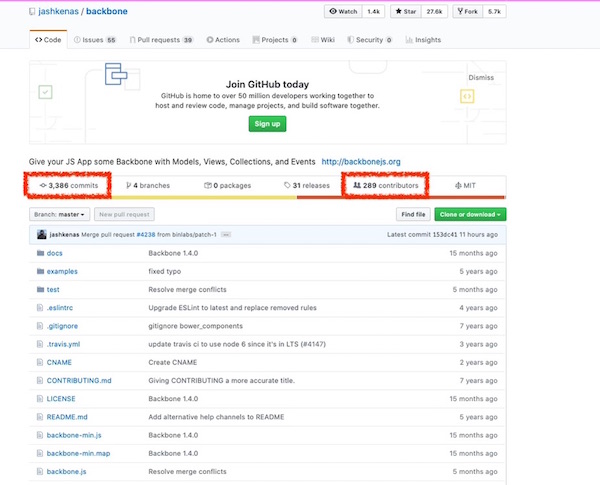Screen dimensions: 600x485
Task: Click the examples folder icon
Action: pyautogui.click(x=38, y=271)
